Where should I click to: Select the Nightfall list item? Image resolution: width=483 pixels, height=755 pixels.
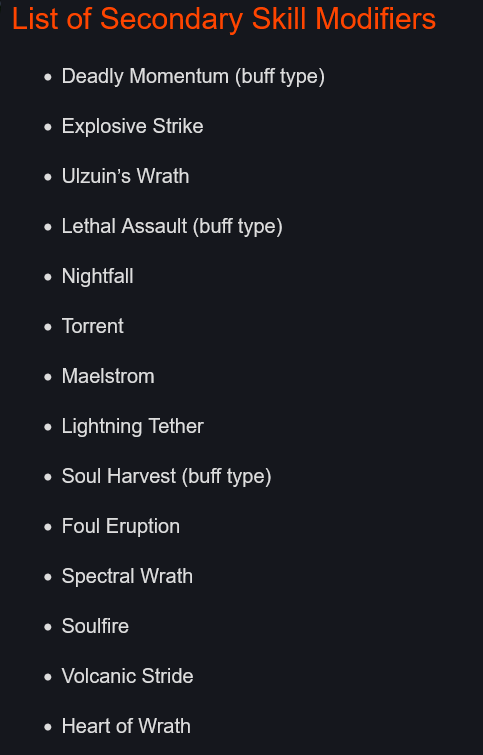(97, 276)
